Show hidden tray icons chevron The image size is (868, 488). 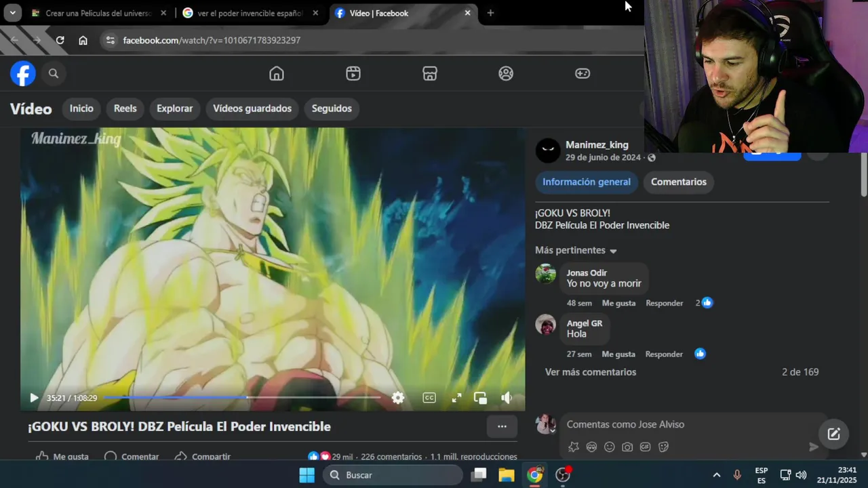coord(716,475)
